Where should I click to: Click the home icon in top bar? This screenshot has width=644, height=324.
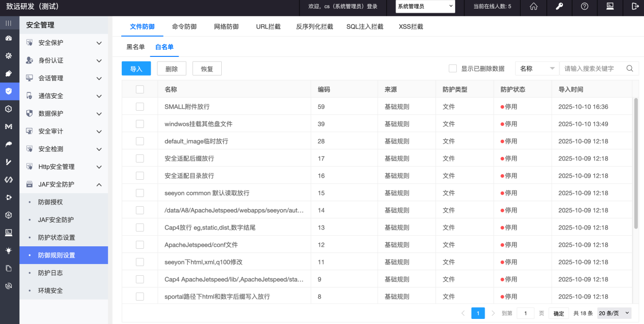tap(533, 7)
